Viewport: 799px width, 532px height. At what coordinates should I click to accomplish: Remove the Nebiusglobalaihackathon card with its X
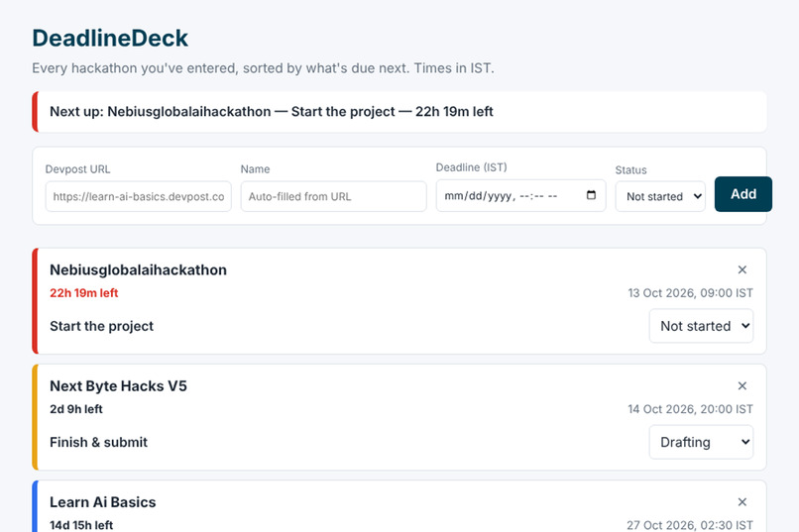tap(742, 269)
